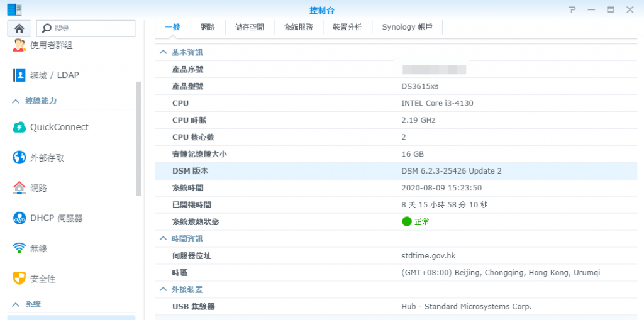Open 網路 house network icon
The height and width of the screenshot is (320, 644).
point(19,188)
